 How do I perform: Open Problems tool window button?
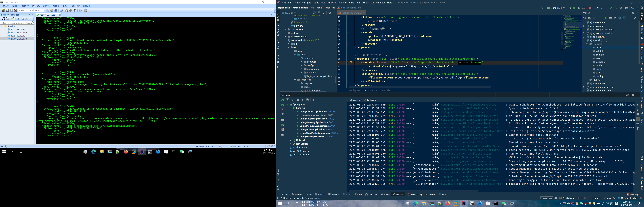coord(297,194)
